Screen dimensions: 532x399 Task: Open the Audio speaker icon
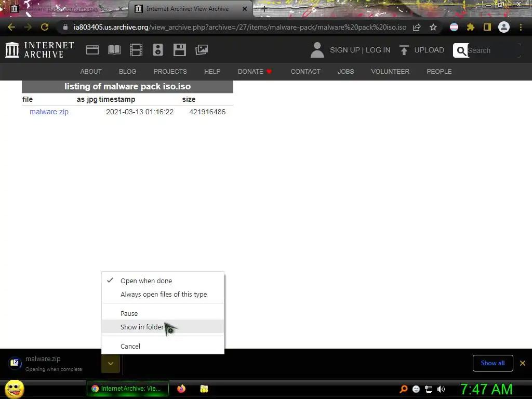[158, 50]
